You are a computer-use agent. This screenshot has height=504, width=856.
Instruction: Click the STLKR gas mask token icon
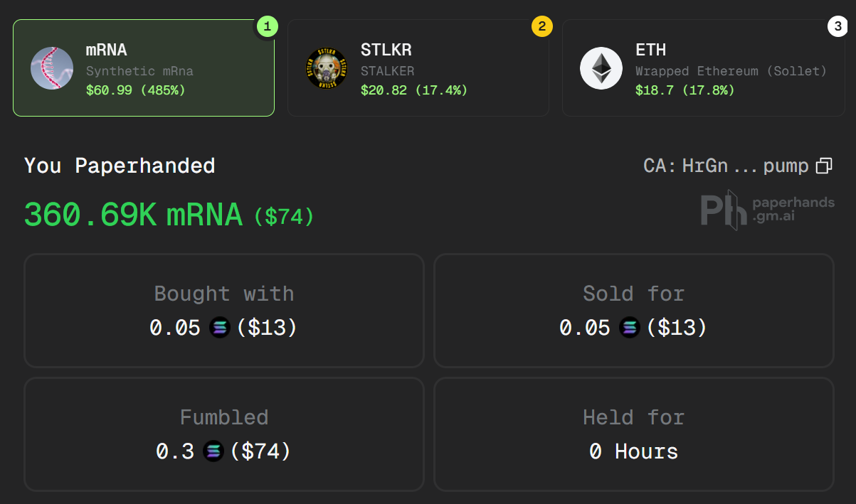pos(327,68)
